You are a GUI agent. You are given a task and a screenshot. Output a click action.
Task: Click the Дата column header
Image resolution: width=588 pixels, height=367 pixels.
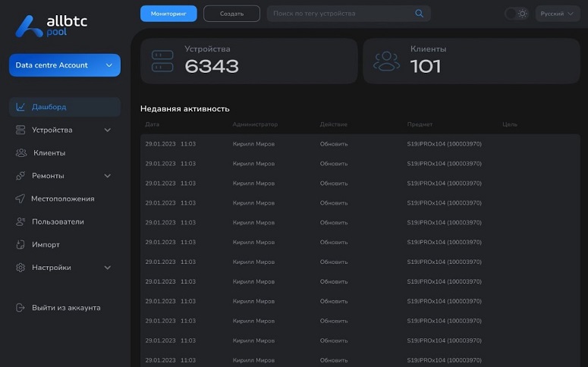tap(153, 124)
